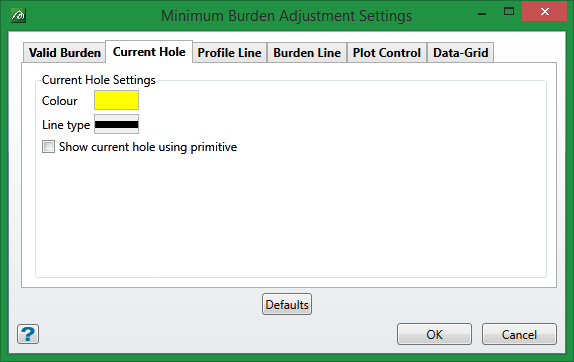This screenshot has width=574, height=362.
Task: Minimize the Minimum Burden Adjustment Settings window
Action: click(x=482, y=13)
